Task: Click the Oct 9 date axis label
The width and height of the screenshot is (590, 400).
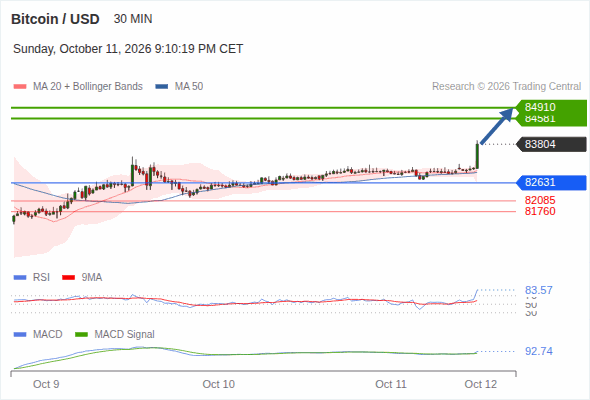Action: (x=46, y=384)
